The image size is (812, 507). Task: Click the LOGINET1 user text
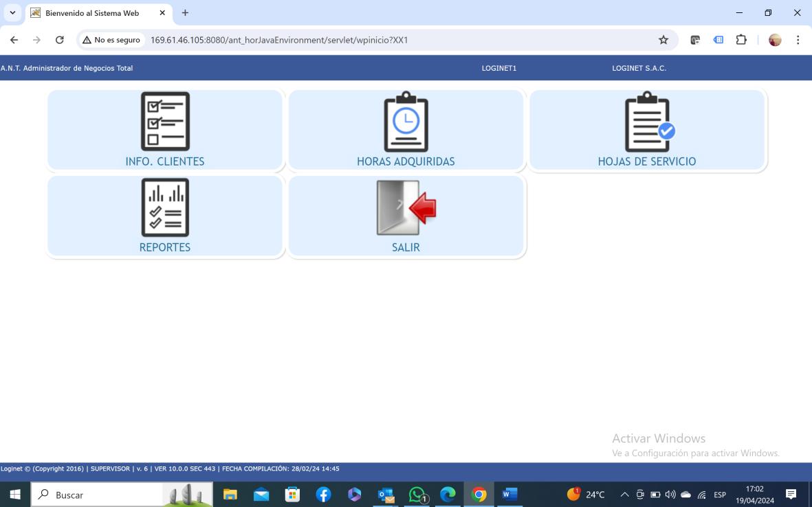coord(498,68)
